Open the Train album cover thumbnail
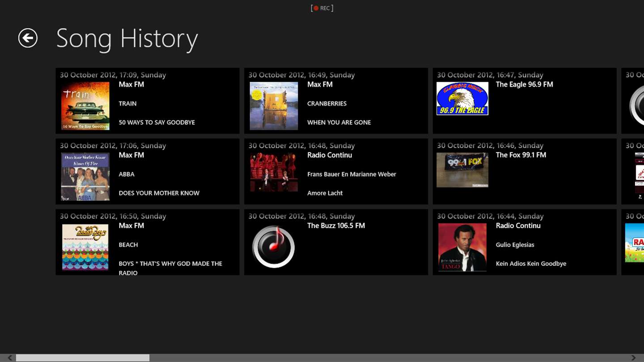Image resolution: width=644 pixels, height=362 pixels. tap(85, 106)
